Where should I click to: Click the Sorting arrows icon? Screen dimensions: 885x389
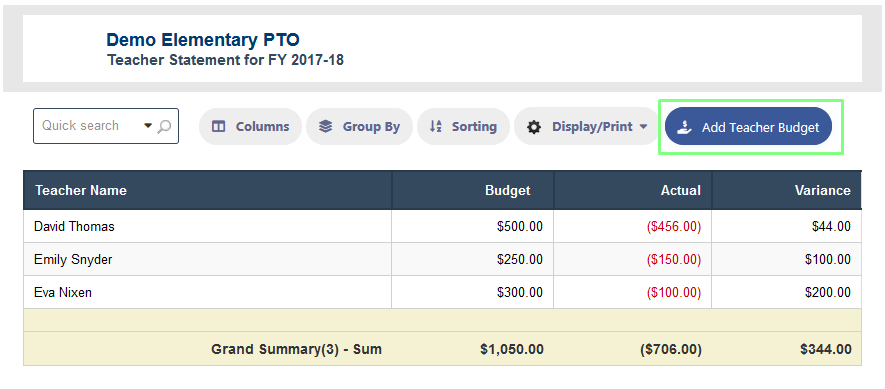[x=435, y=126]
